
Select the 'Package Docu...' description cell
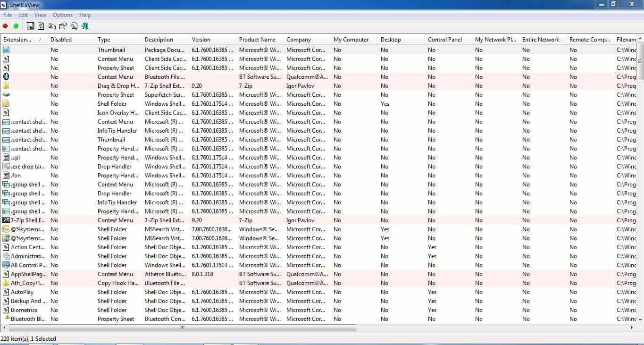(x=165, y=50)
